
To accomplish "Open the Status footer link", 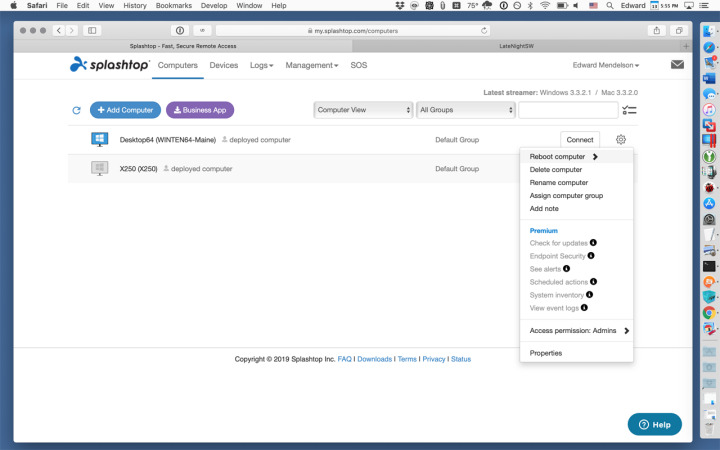I will [x=461, y=359].
